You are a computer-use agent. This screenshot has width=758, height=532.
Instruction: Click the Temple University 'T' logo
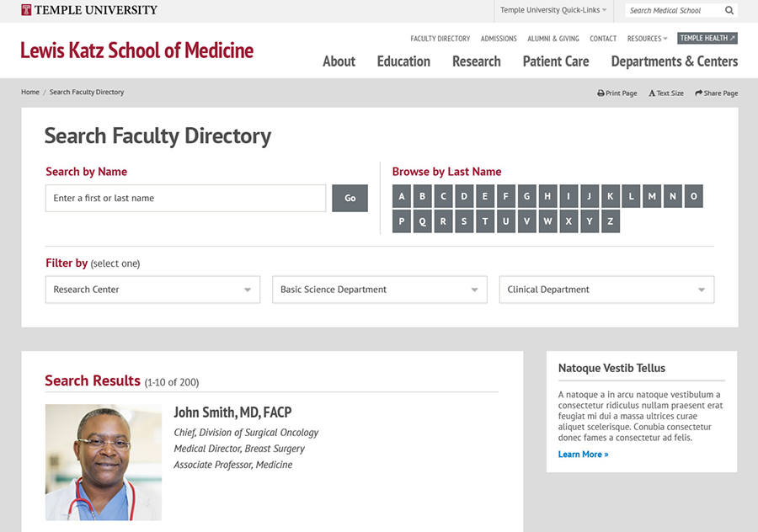(x=25, y=10)
